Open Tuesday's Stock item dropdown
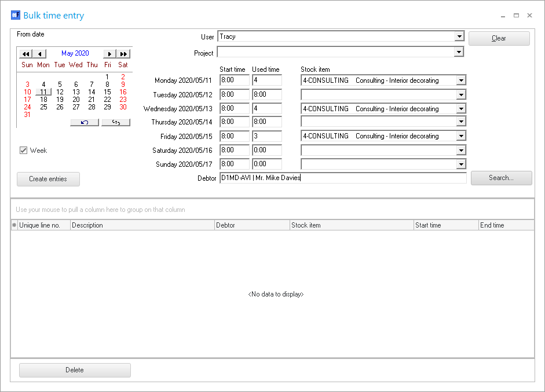Screen dimensions: 545x392 (x=461, y=95)
